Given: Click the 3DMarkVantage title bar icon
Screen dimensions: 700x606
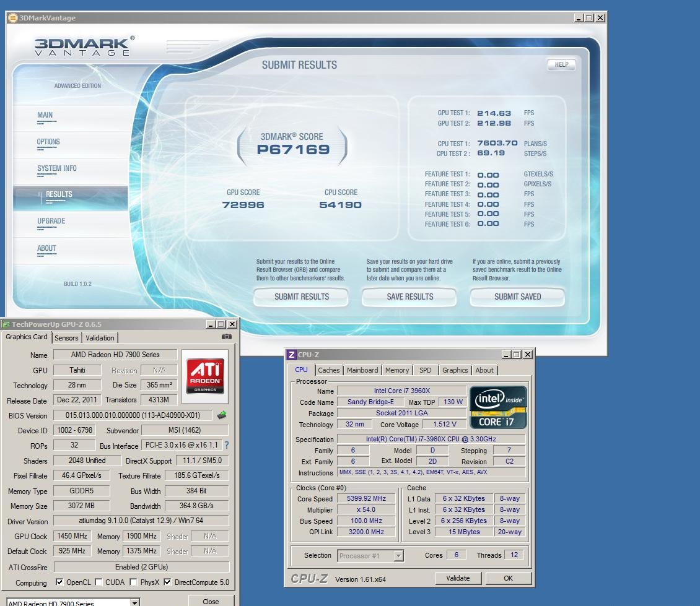Looking at the screenshot, I should coord(12,18).
